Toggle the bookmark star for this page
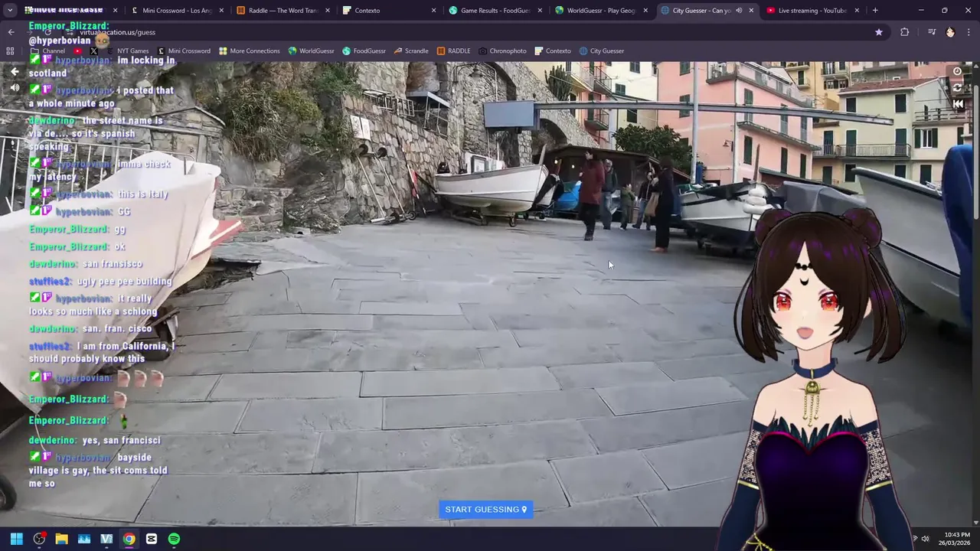The width and height of the screenshot is (980, 551). coord(879,32)
